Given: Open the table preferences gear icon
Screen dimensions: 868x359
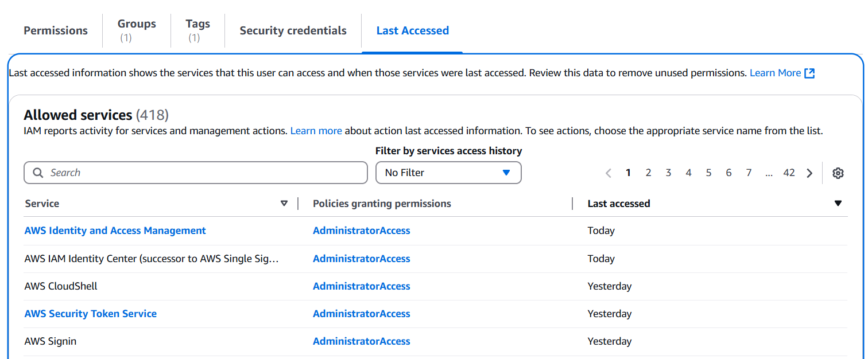Looking at the screenshot, I should click(x=838, y=173).
